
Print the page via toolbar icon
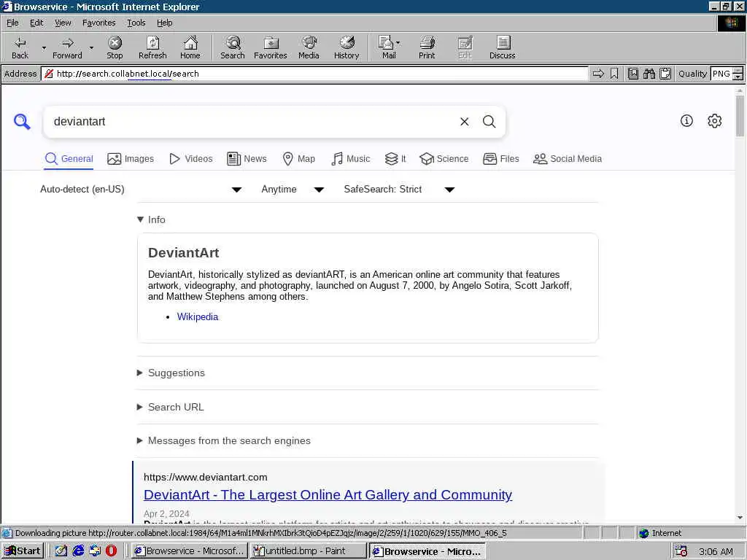[427, 47]
